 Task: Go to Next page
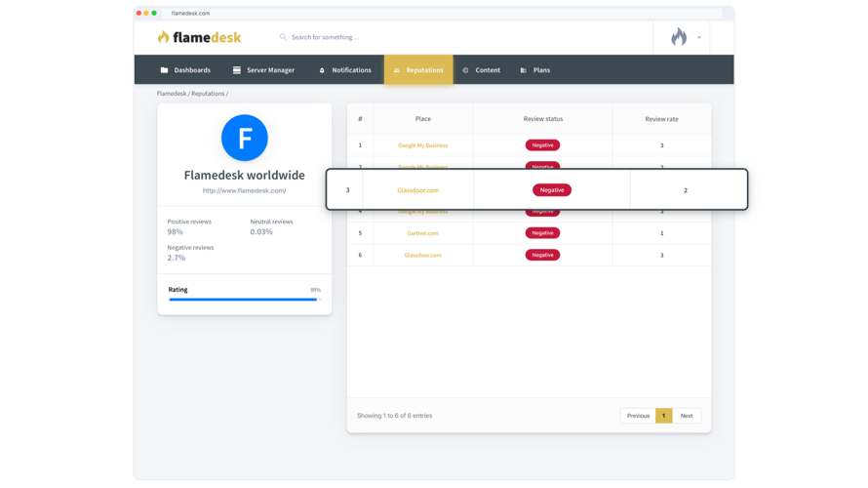click(x=687, y=416)
